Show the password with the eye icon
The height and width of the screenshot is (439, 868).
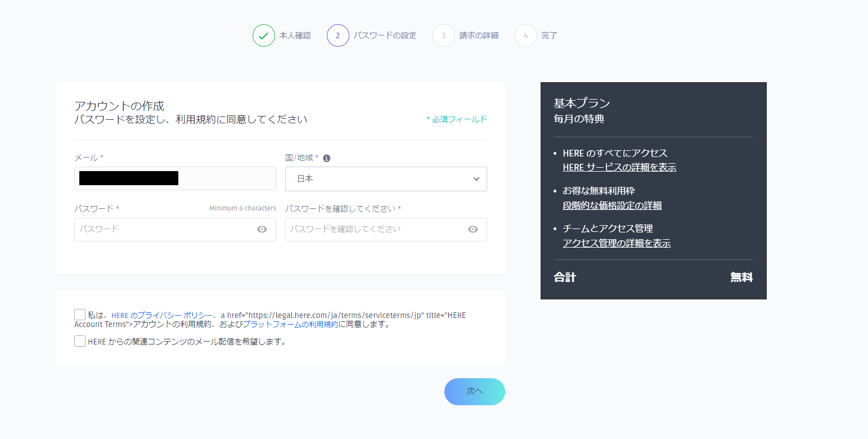click(x=262, y=229)
